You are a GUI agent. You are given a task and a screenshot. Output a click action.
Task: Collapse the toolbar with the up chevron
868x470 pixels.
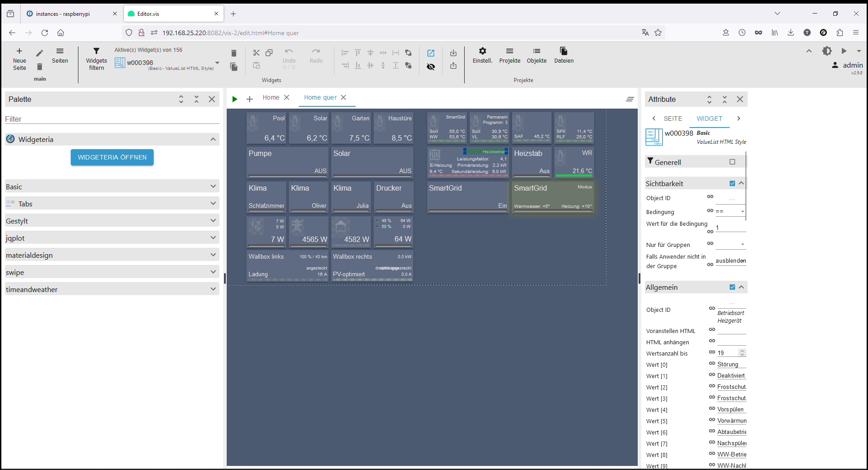tap(809, 51)
